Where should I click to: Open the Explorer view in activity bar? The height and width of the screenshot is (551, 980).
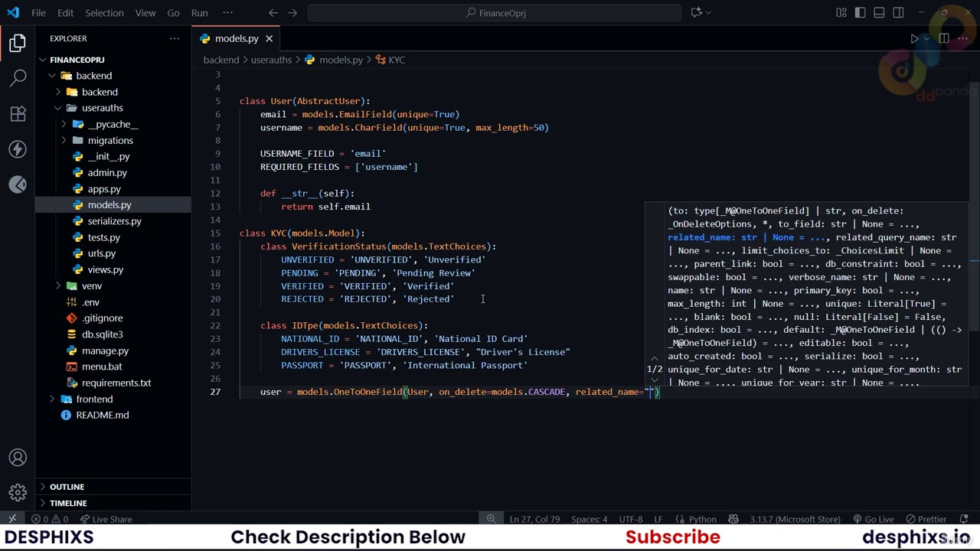[18, 43]
